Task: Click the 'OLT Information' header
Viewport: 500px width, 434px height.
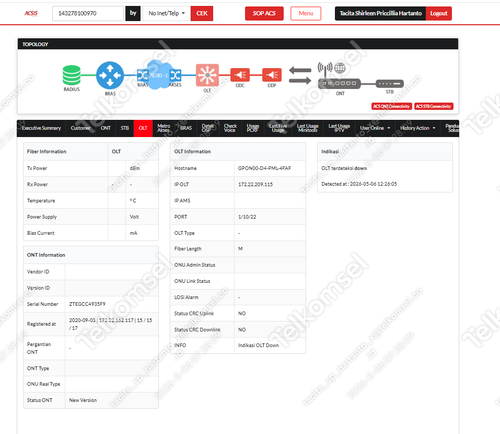Action: [192, 152]
